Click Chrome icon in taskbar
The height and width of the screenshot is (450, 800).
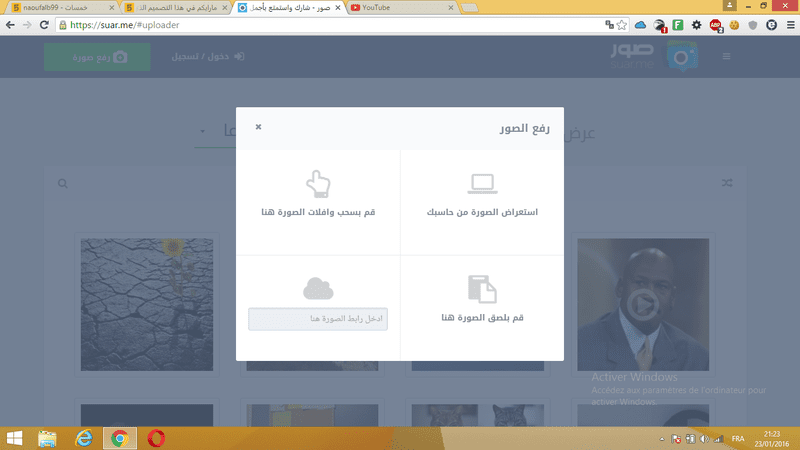(120, 439)
